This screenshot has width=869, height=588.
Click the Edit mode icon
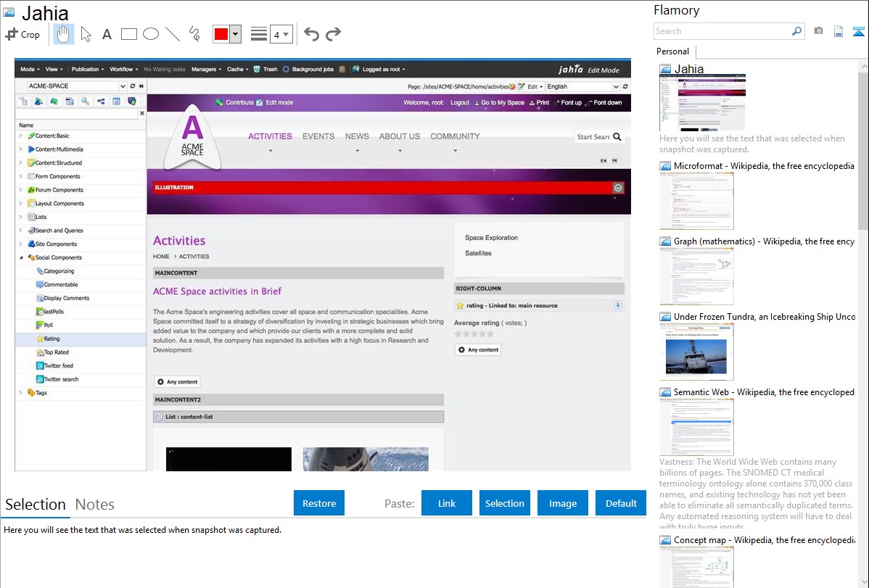pyautogui.click(x=260, y=102)
